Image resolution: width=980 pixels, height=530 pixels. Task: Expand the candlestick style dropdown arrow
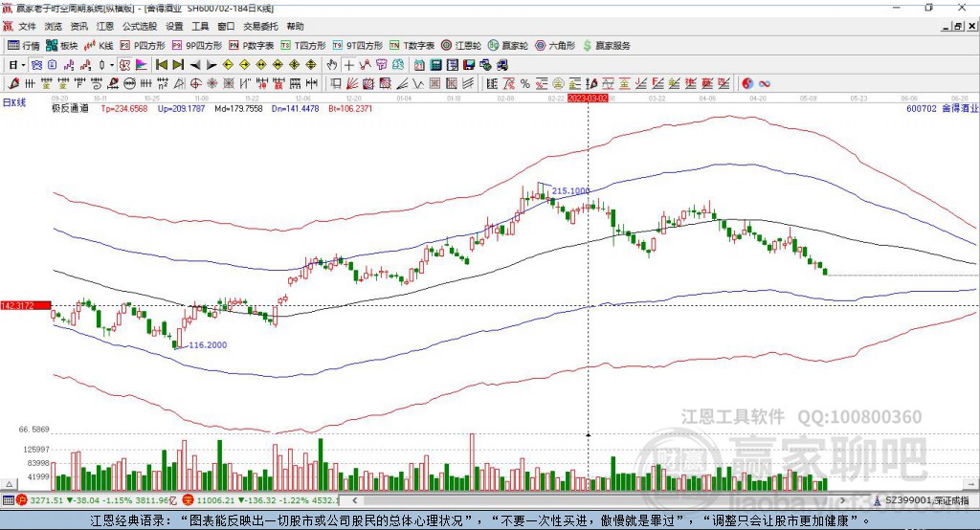[x=112, y=65]
